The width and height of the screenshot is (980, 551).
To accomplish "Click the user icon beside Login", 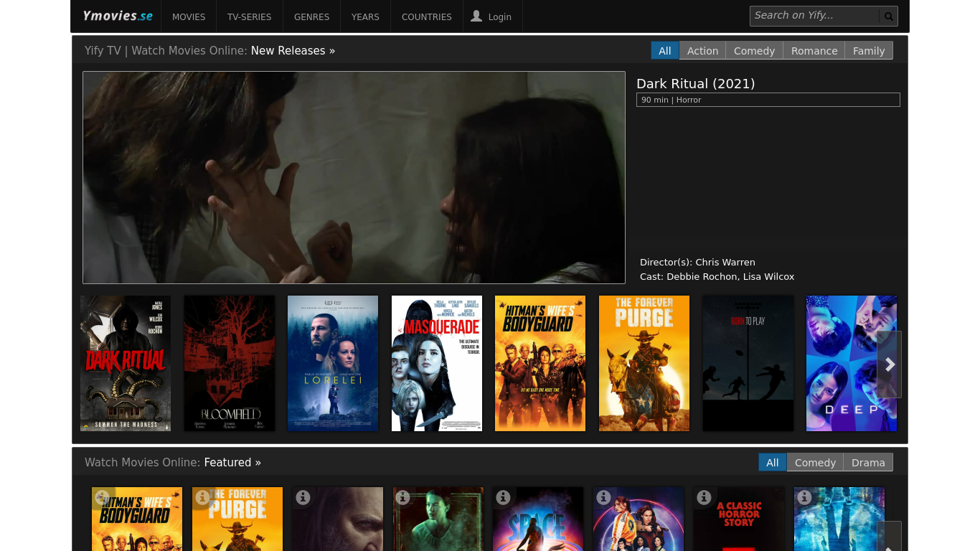I will pyautogui.click(x=476, y=16).
